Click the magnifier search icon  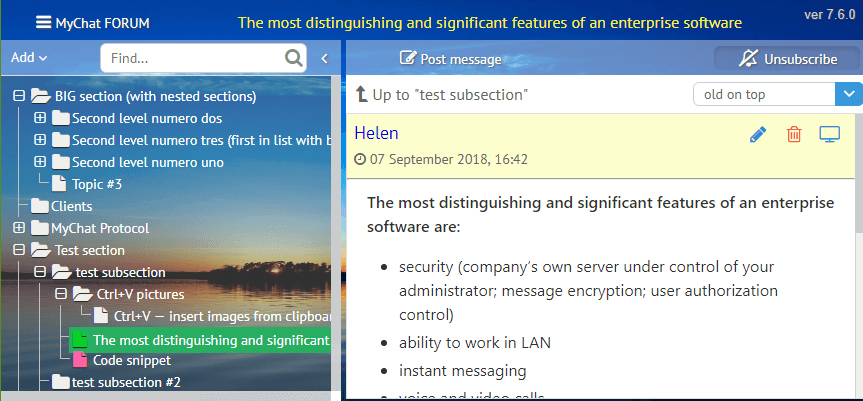coord(293,58)
